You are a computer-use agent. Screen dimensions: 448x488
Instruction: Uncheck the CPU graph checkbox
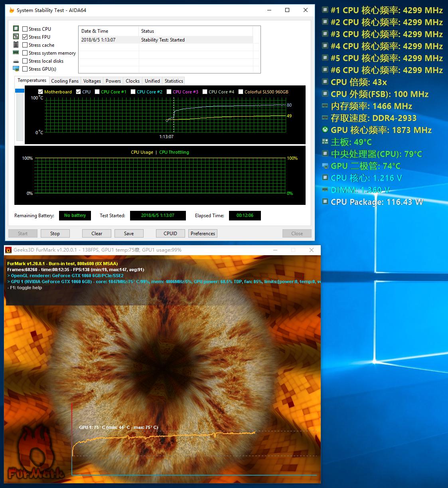click(x=79, y=91)
